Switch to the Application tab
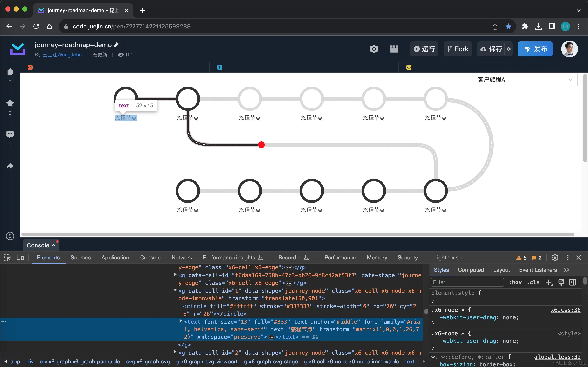Screen dimensions: 588x367 click(115, 258)
